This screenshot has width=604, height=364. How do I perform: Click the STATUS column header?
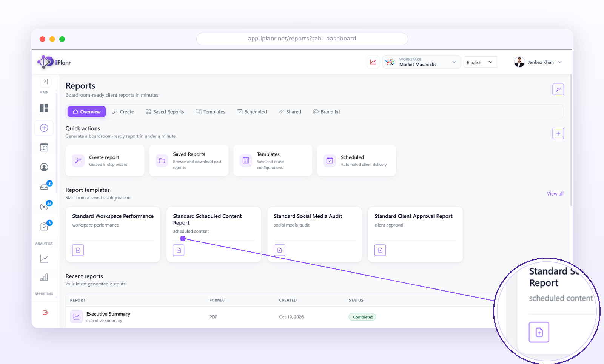click(356, 300)
